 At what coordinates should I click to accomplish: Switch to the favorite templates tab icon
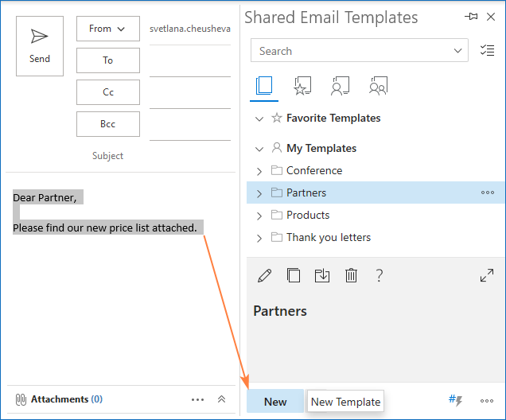pos(302,86)
